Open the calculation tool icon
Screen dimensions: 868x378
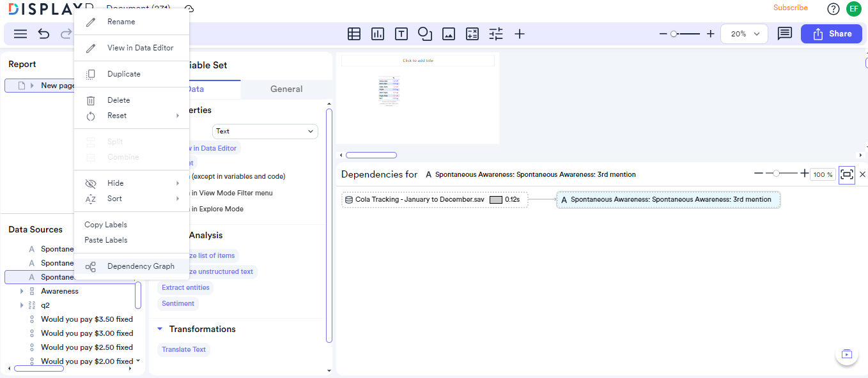472,34
